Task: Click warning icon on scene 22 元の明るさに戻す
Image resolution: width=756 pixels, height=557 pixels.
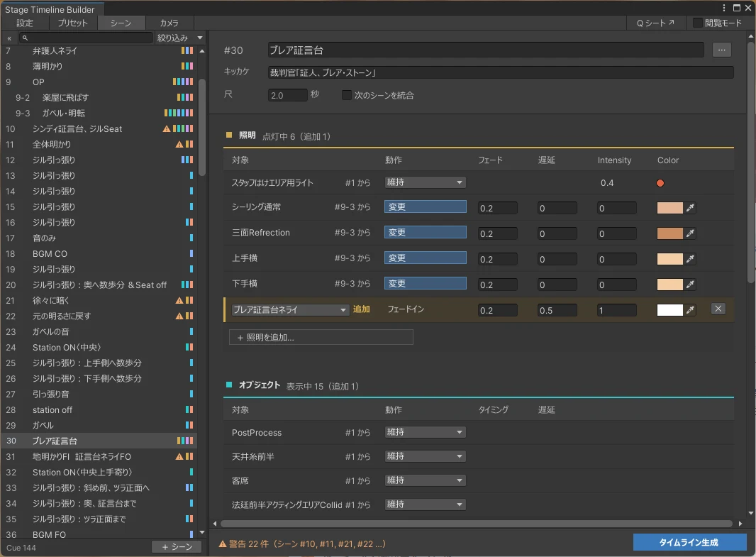Action: (x=179, y=316)
